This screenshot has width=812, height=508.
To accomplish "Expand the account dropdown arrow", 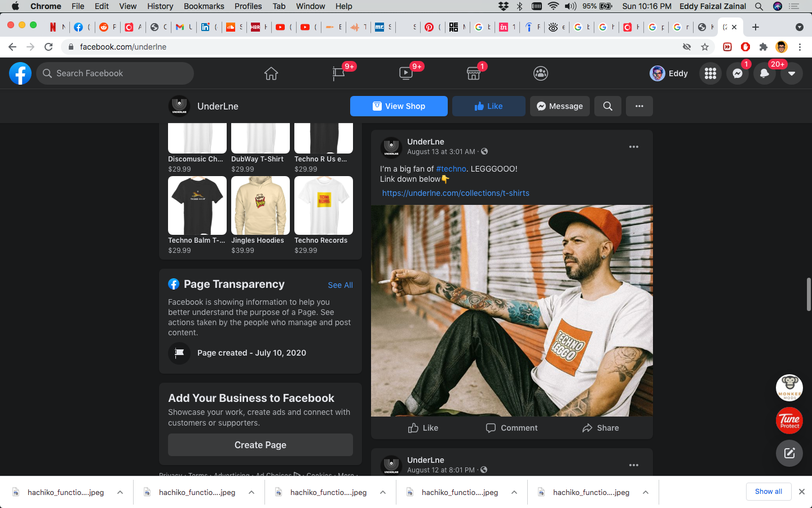I will point(792,73).
